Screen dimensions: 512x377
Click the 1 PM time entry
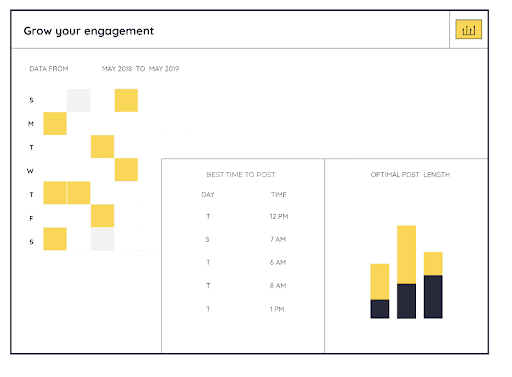[277, 309]
